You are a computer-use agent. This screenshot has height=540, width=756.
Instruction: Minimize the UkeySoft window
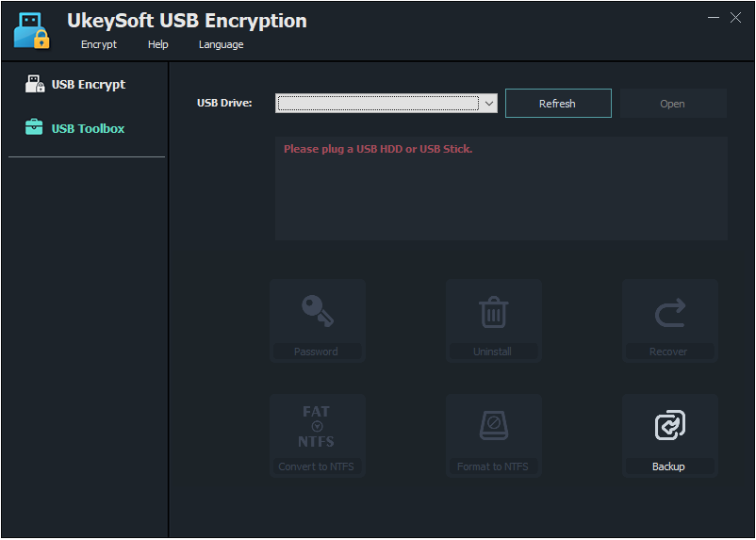point(714,17)
